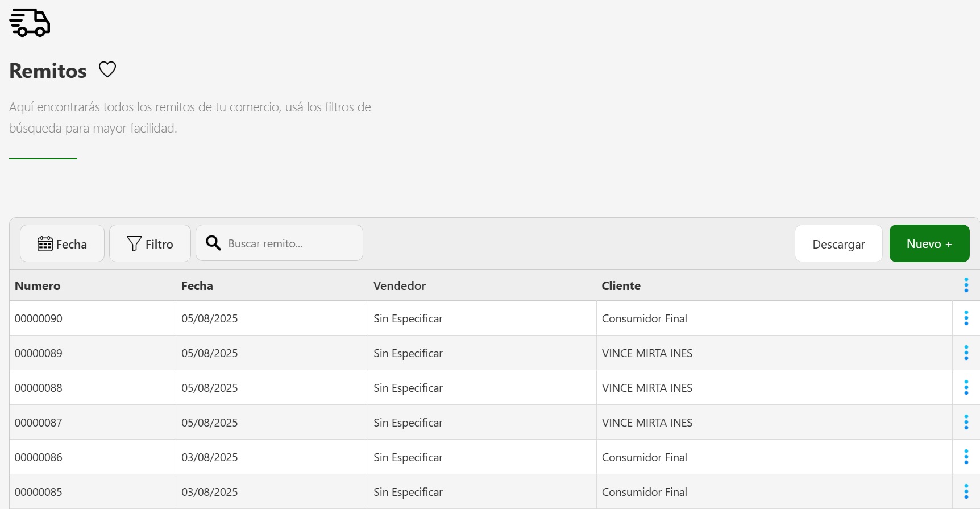
Task: Click the Vendedor column header
Action: [x=399, y=286]
